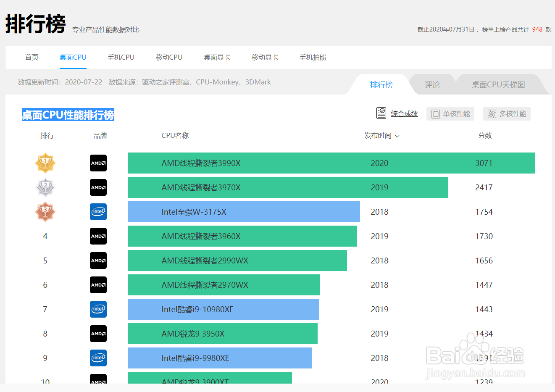555x392 pixels.
Task: Click the score 3071
Action: pos(484,163)
